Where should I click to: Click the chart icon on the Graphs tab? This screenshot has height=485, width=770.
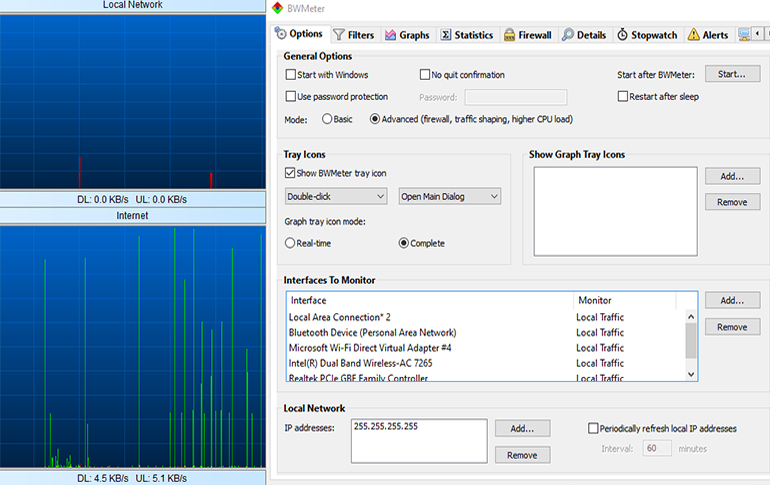click(x=390, y=35)
